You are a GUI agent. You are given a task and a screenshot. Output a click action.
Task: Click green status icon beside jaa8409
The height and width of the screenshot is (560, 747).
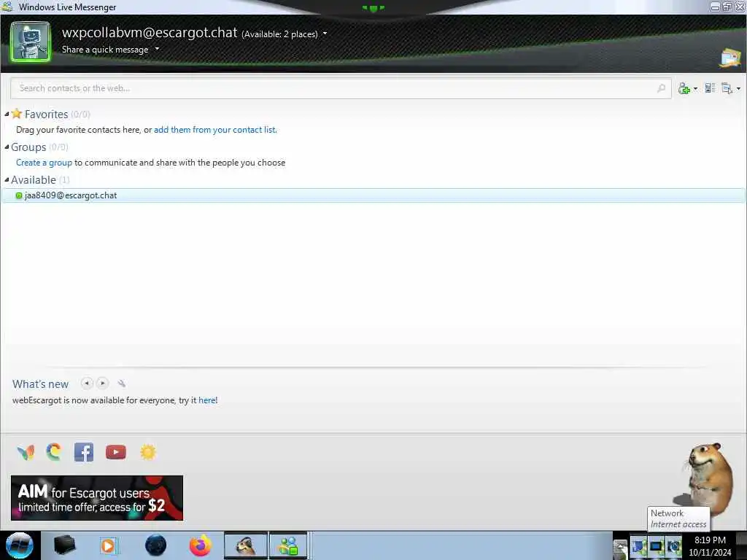(x=19, y=195)
